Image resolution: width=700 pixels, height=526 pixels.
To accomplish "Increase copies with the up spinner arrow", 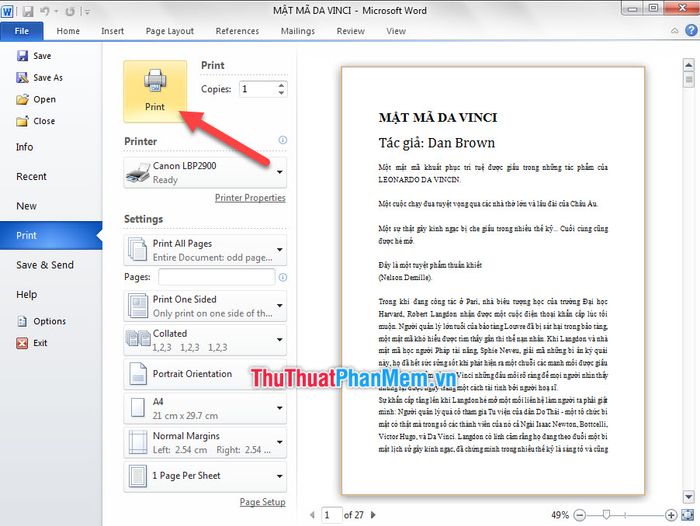I will point(281,85).
